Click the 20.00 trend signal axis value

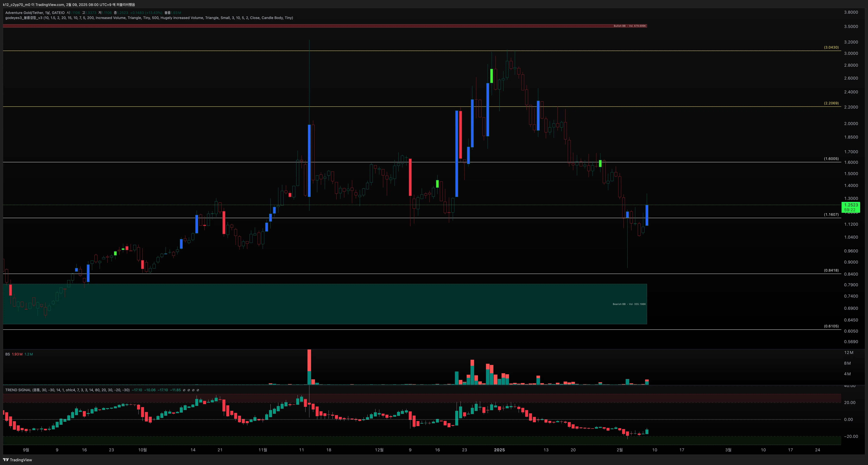pos(850,403)
